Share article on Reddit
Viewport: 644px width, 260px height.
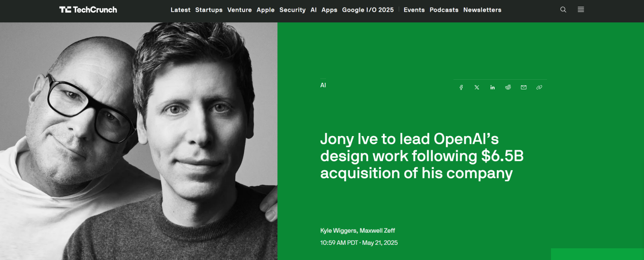tap(508, 87)
